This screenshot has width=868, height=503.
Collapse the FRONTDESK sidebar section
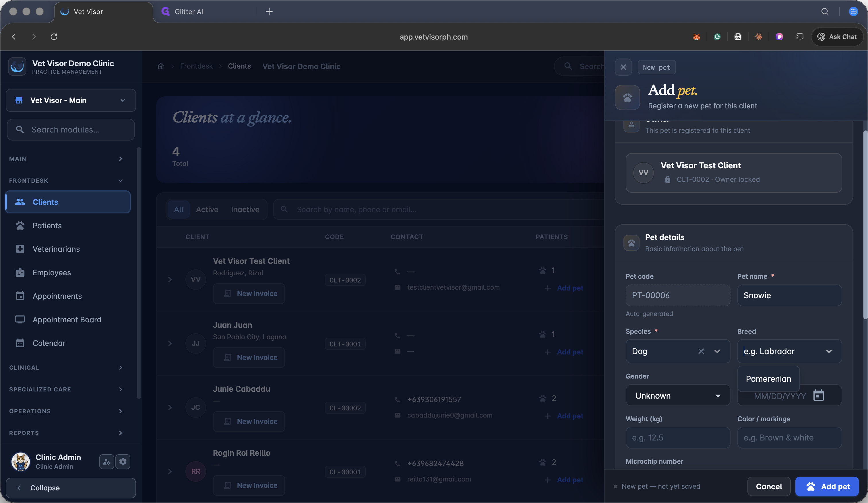(66, 181)
